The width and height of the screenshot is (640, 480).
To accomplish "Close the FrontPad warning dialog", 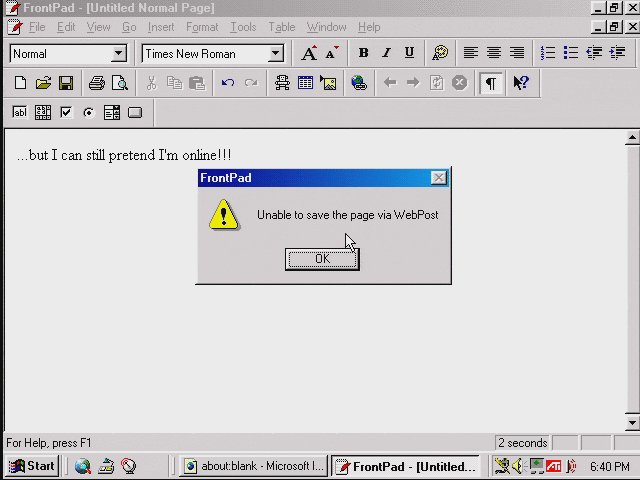I will coord(439,178).
